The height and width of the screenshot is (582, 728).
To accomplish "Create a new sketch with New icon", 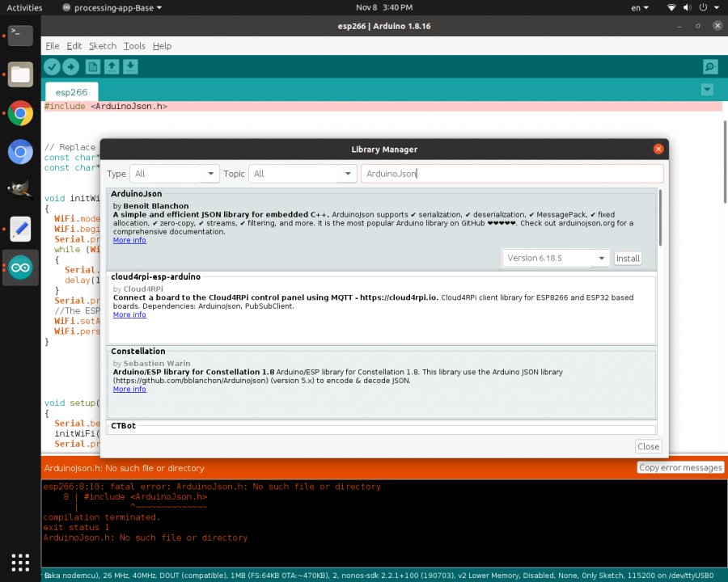I will (93, 67).
